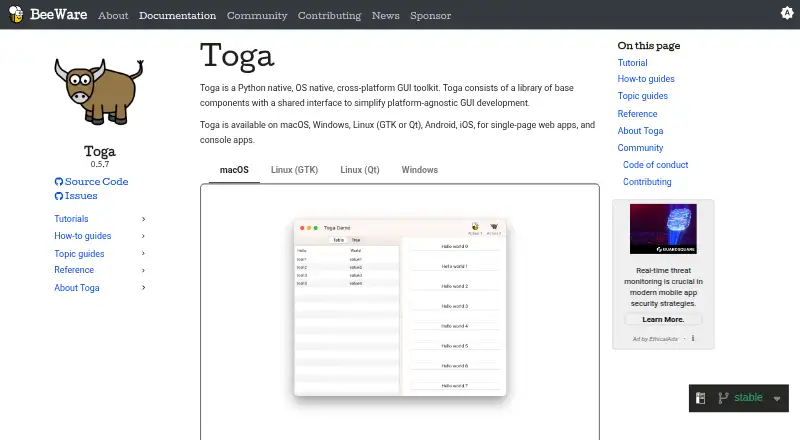Screen dimensions: 800x440
Task: Select the macOS screenshot tab
Action: tap(234, 170)
